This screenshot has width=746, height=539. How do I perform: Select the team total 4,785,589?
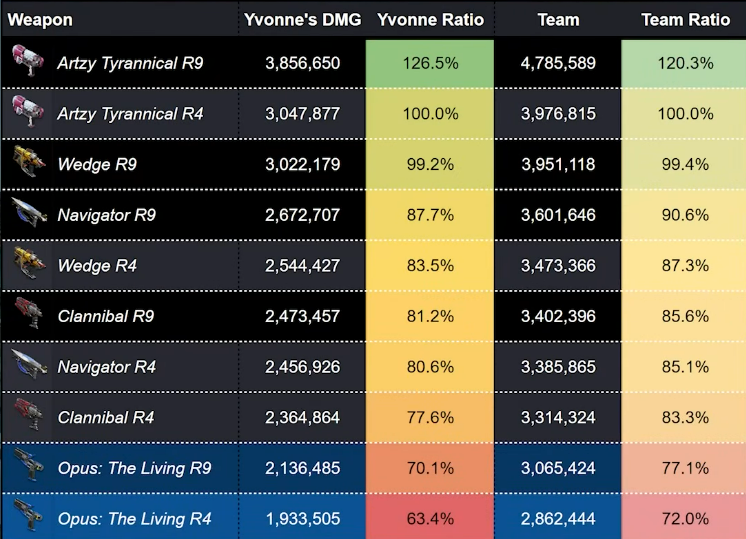coord(558,63)
